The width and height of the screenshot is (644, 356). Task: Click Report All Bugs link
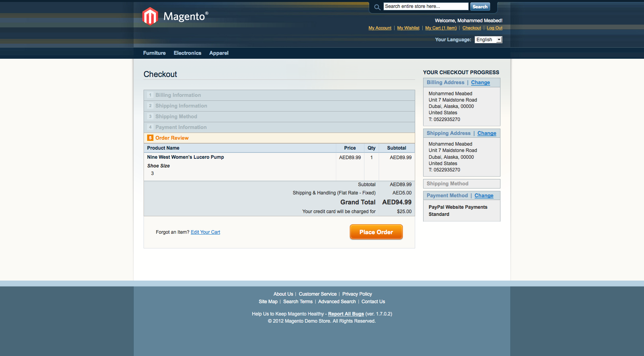click(x=346, y=314)
